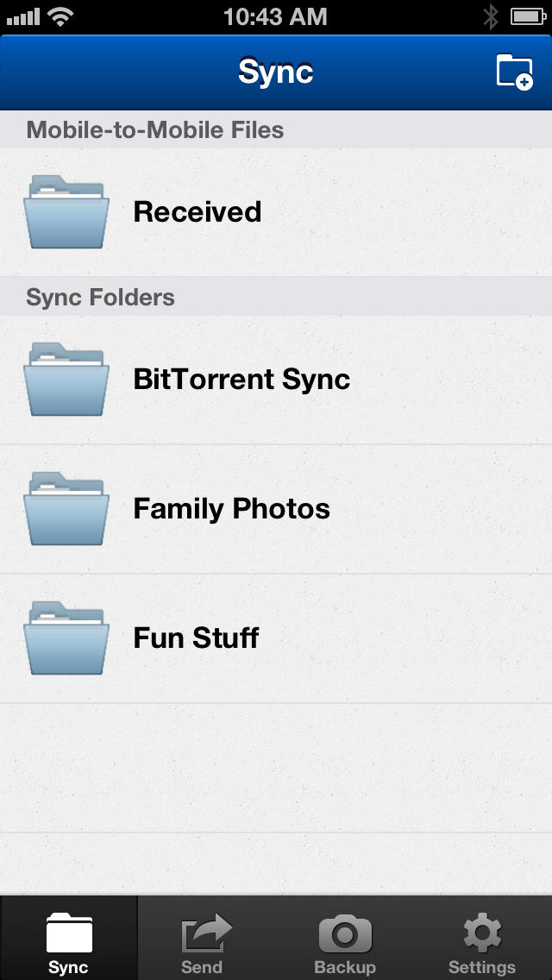Tap the BitTorrent Sync folder icon

point(66,380)
